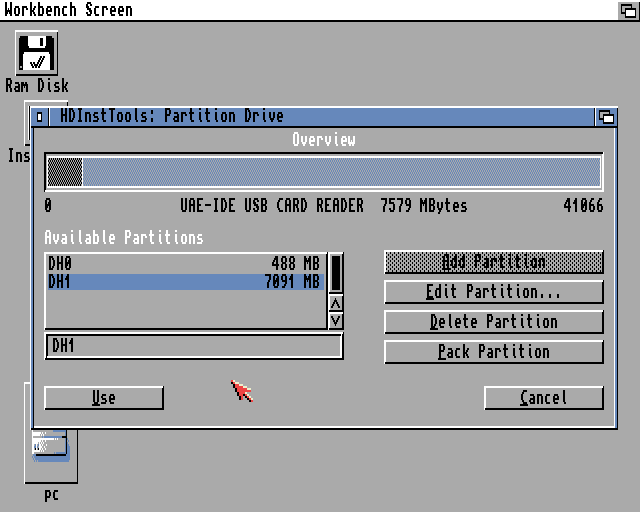Click the large DH1 area in Overview bar

tap(340, 172)
